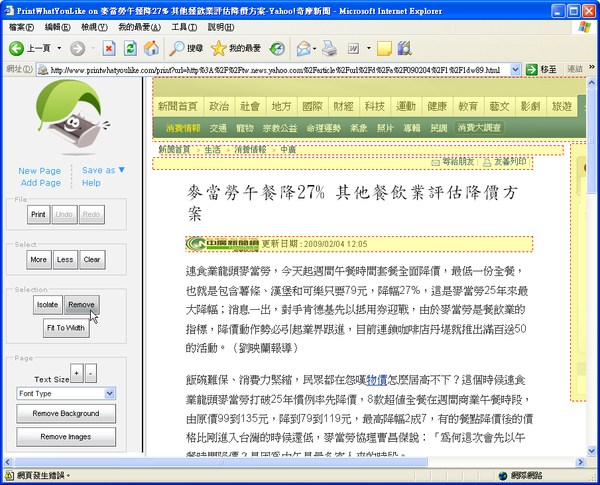This screenshot has height=485, width=600.
Task: Click the Research book toolbar icon
Action: (x=404, y=48)
